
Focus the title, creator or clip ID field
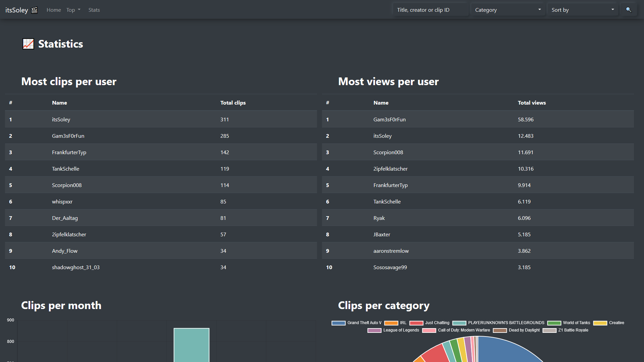pyautogui.click(x=431, y=10)
